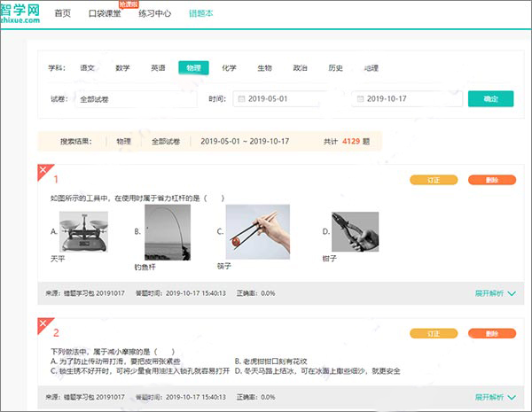
Task: Click calendar icon in 2019-10-17 date field
Action: point(359,99)
